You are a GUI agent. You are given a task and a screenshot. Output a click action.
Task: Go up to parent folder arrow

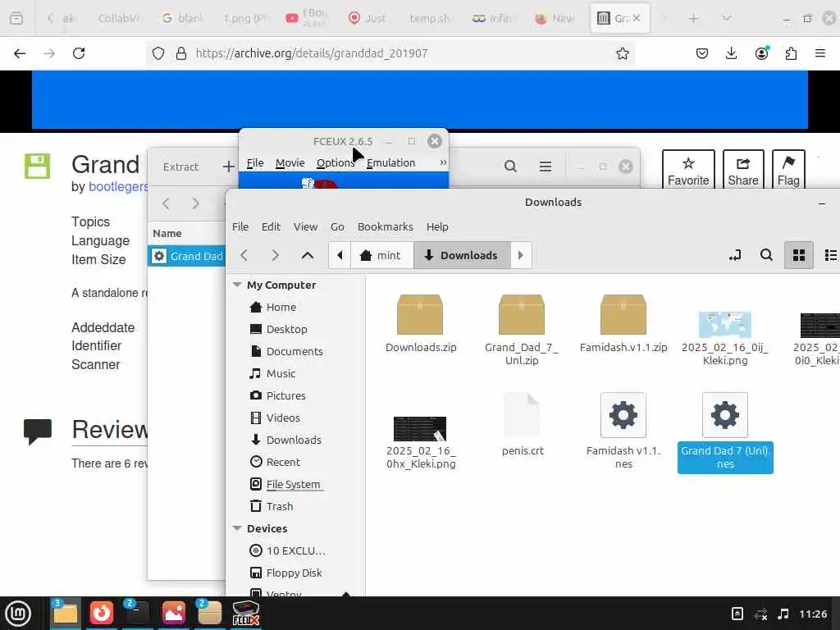click(x=308, y=255)
